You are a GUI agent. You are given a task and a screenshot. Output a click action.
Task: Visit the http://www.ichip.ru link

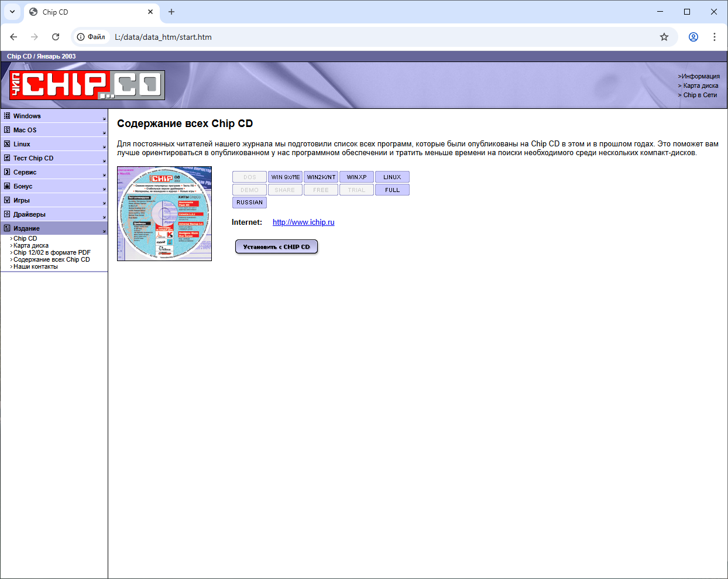[304, 222]
